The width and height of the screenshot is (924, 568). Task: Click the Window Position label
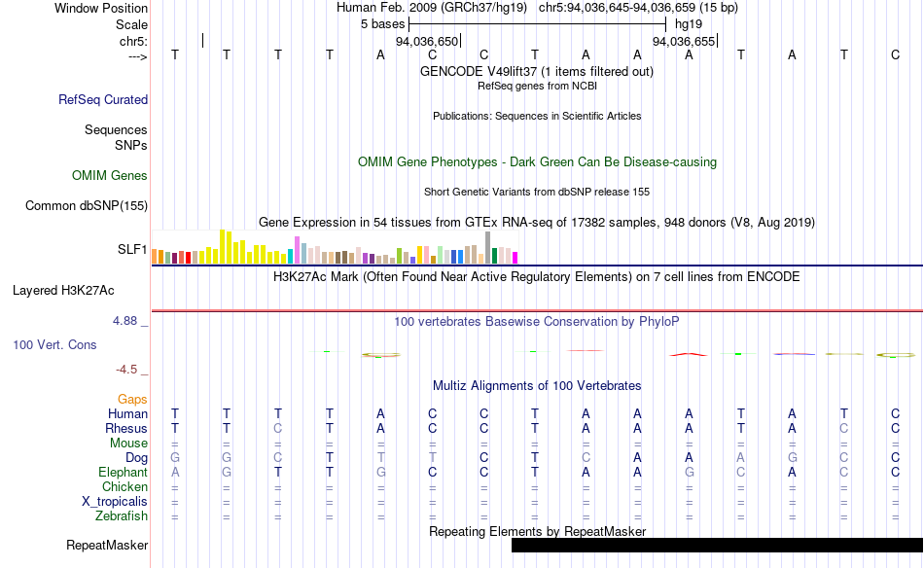101,8
